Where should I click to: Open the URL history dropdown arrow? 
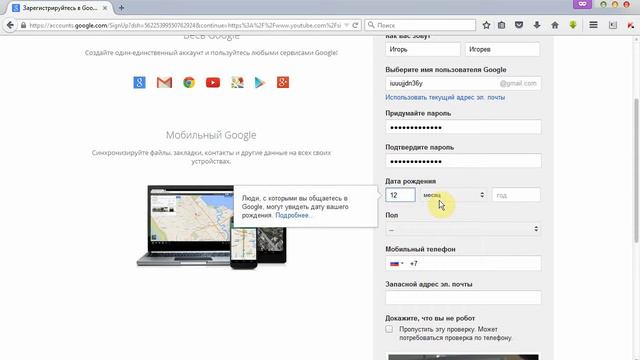pos(347,25)
